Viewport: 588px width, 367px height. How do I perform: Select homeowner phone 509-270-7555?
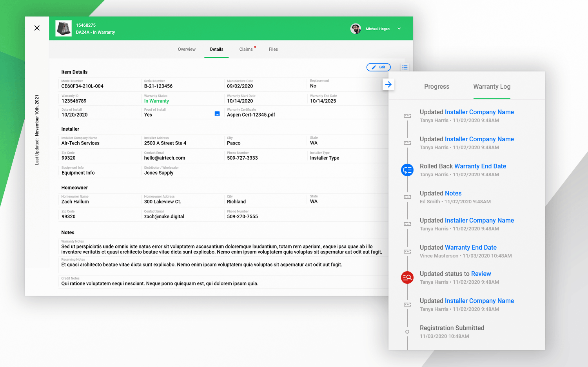[x=242, y=217]
